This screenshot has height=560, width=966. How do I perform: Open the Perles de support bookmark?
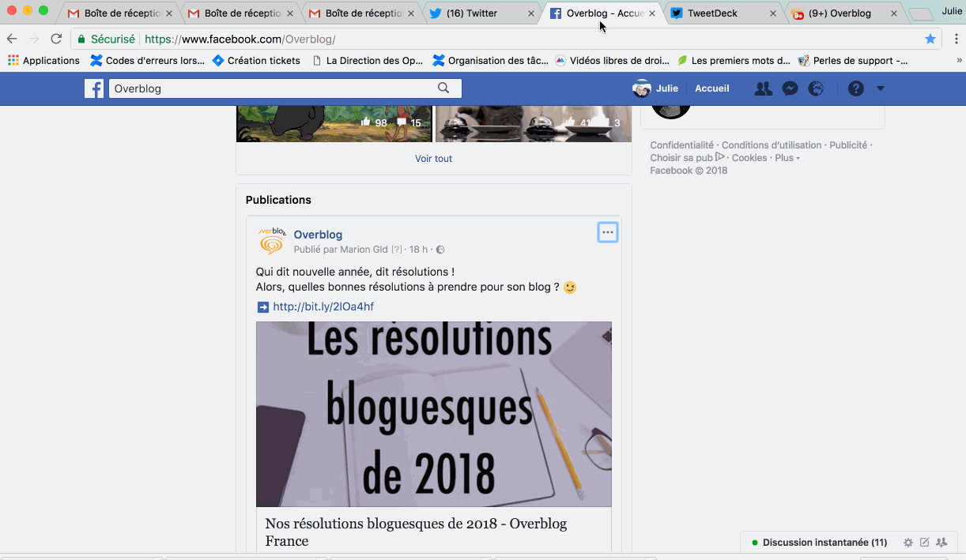coord(853,60)
